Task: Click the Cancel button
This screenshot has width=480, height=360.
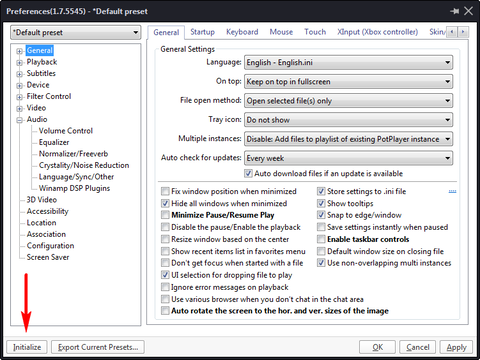Action: pyautogui.click(x=418, y=347)
